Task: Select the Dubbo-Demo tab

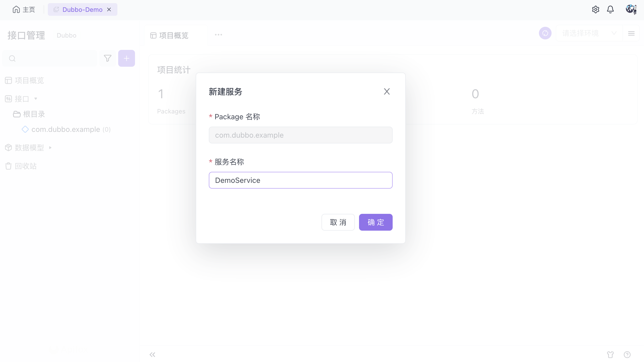Action: point(82,10)
